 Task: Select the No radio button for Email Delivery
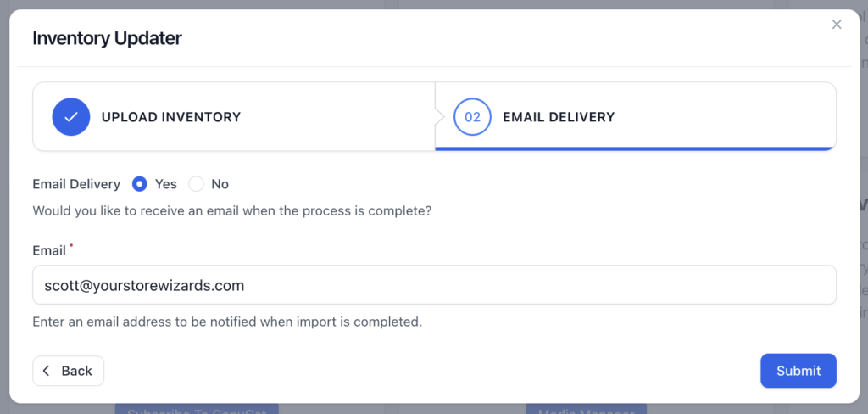[x=196, y=184]
